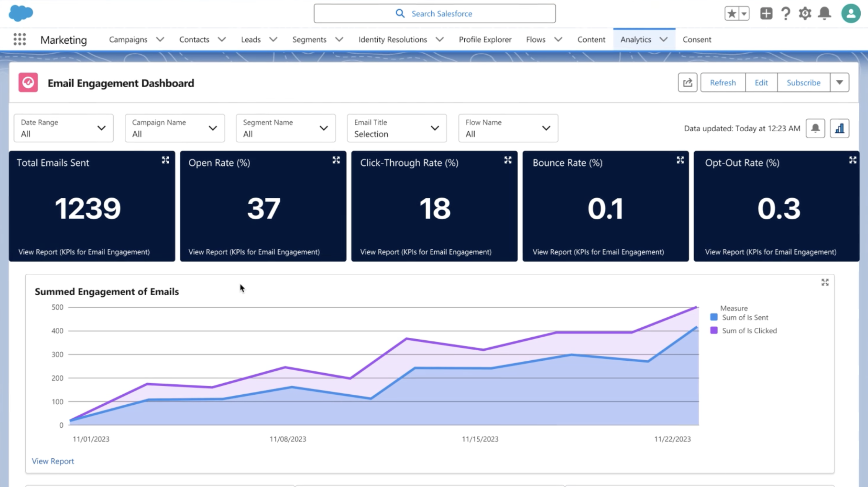This screenshot has height=487, width=868.
Task: Open View Report link under engagement chart
Action: [x=53, y=461]
